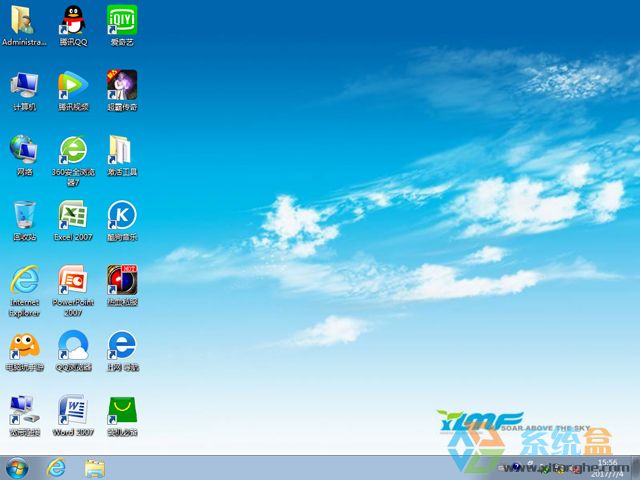Image resolution: width=640 pixels, height=480 pixels.
Task: Open the Administrator user folder
Action: (24, 20)
